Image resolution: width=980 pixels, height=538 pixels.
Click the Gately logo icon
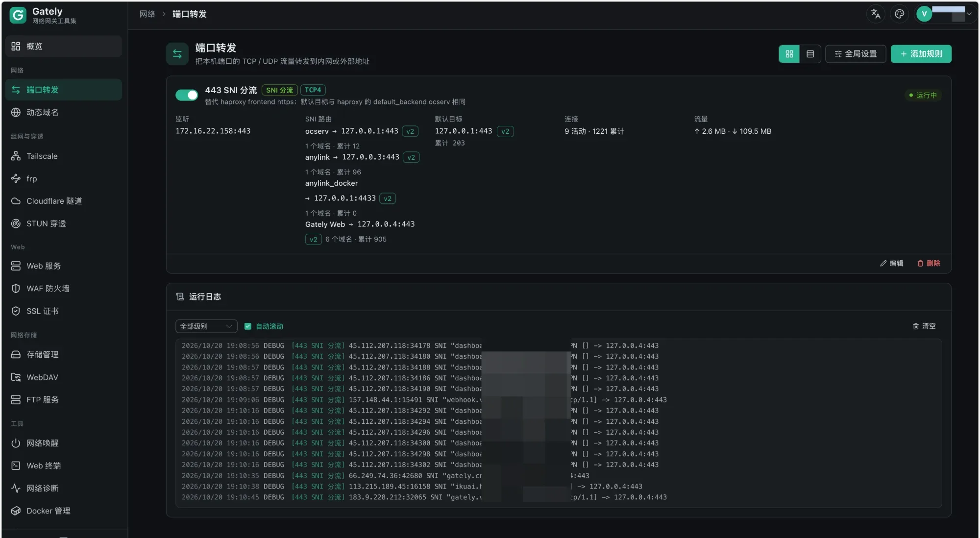coord(18,15)
